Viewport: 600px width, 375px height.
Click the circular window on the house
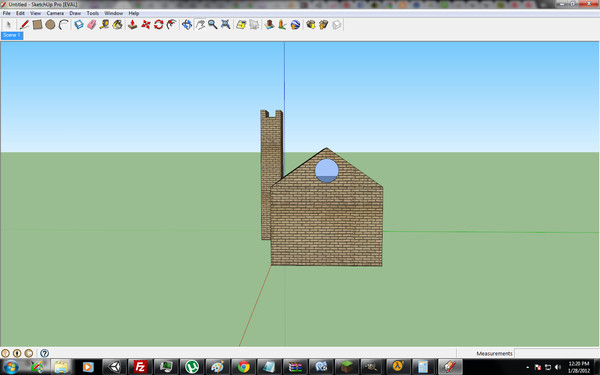pos(326,171)
